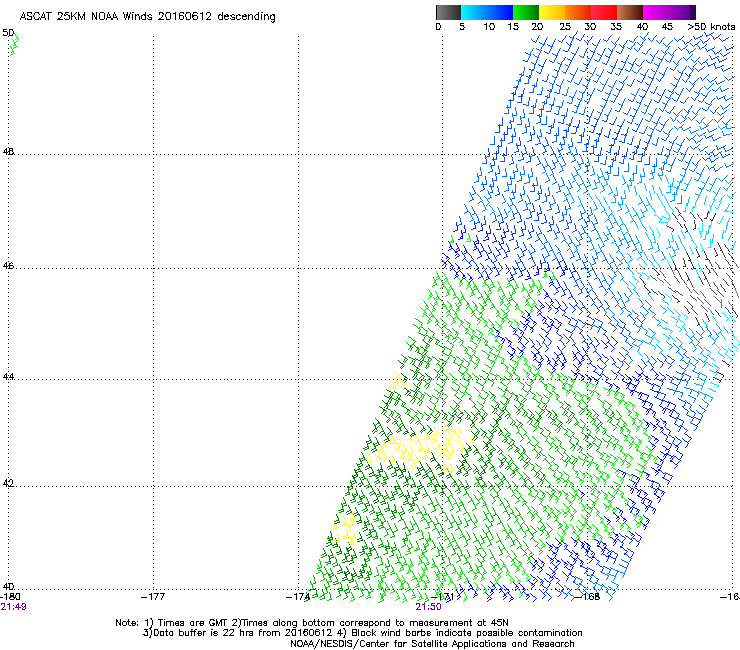Screen dimensions: 740x650
Task: Click the '48' latitude label on the left axis
Action: point(8,152)
